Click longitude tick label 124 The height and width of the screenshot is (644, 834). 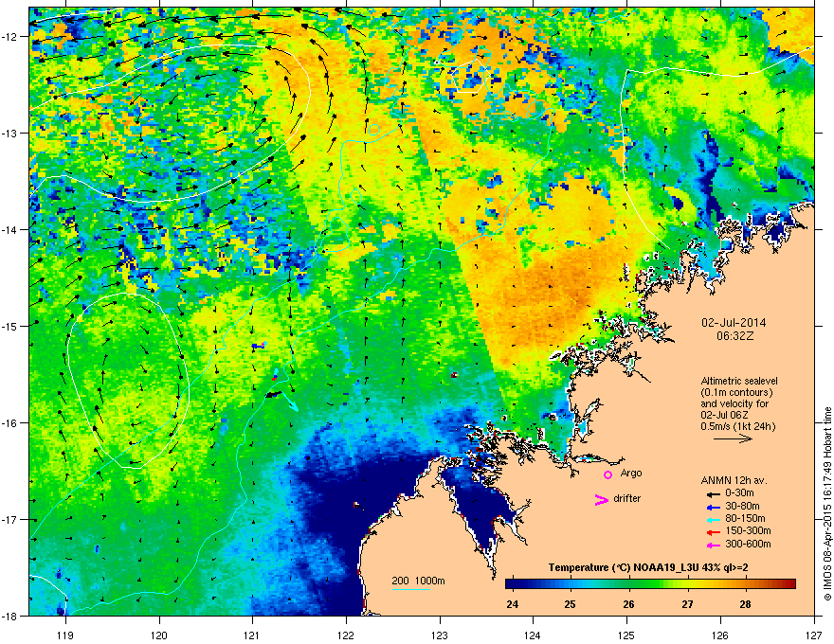click(x=533, y=635)
